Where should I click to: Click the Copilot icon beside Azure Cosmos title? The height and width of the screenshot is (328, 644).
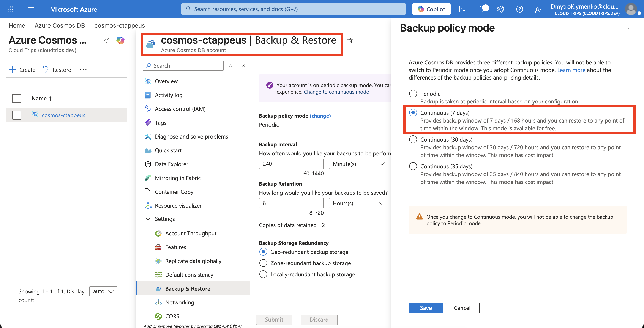tap(120, 40)
